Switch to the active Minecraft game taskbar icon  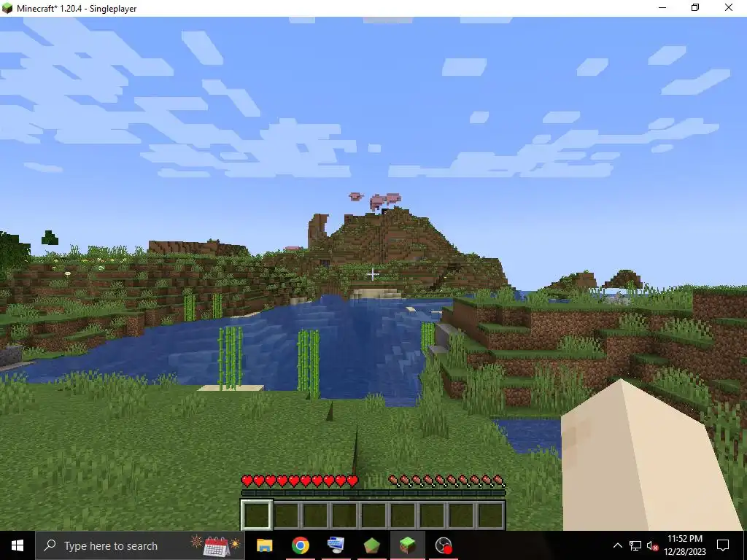click(x=408, y=545)
